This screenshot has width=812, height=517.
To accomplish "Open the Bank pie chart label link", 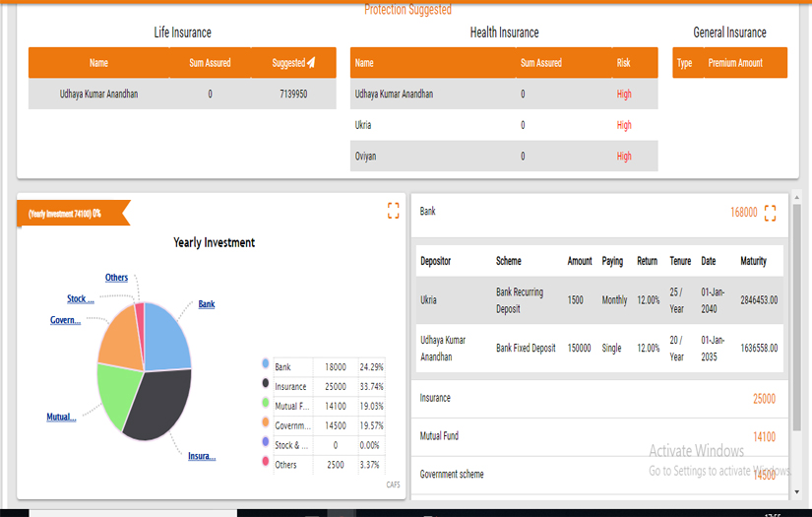I will click(x=206, y=304).
